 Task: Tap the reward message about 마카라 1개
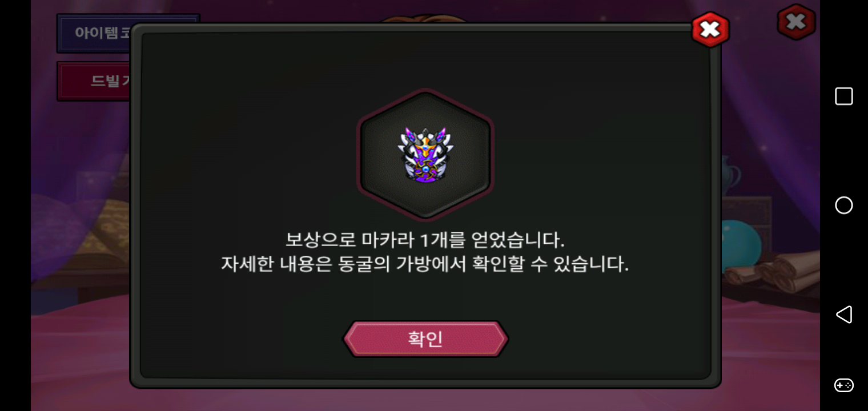[425, 240]
